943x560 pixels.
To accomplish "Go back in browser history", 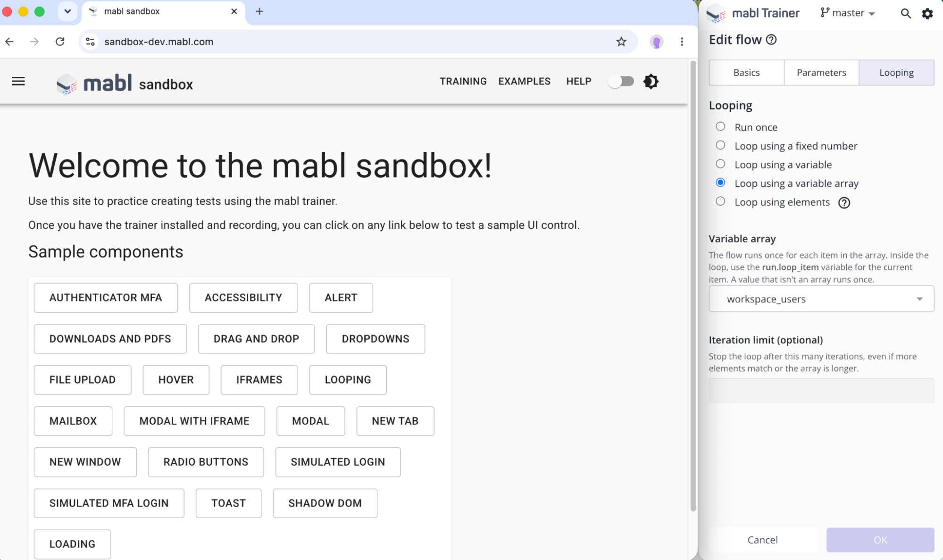I will (x=9, y=42).
